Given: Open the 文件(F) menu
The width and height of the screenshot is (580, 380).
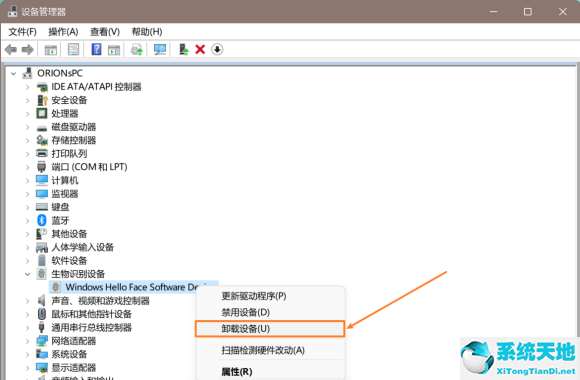Looking at the screenshot, I should tap(22, 32).
